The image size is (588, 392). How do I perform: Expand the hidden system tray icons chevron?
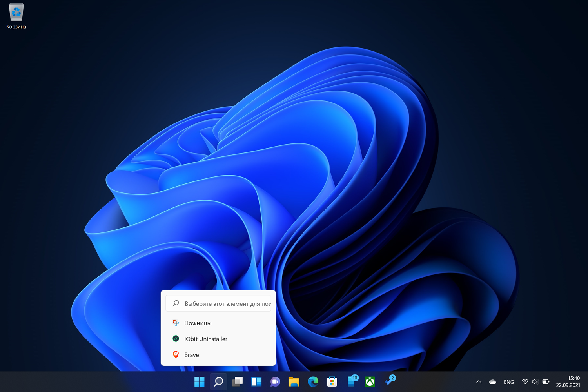coord(479,382)
